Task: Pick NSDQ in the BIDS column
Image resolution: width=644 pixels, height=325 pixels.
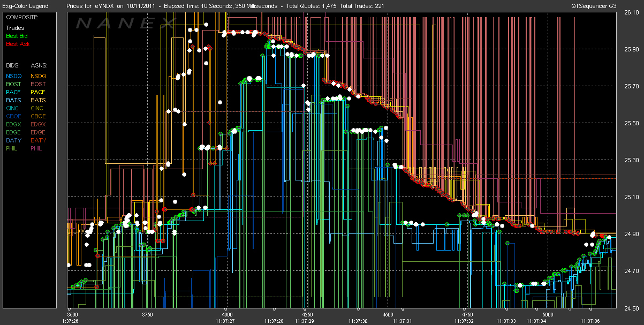Action: (13, 76)
